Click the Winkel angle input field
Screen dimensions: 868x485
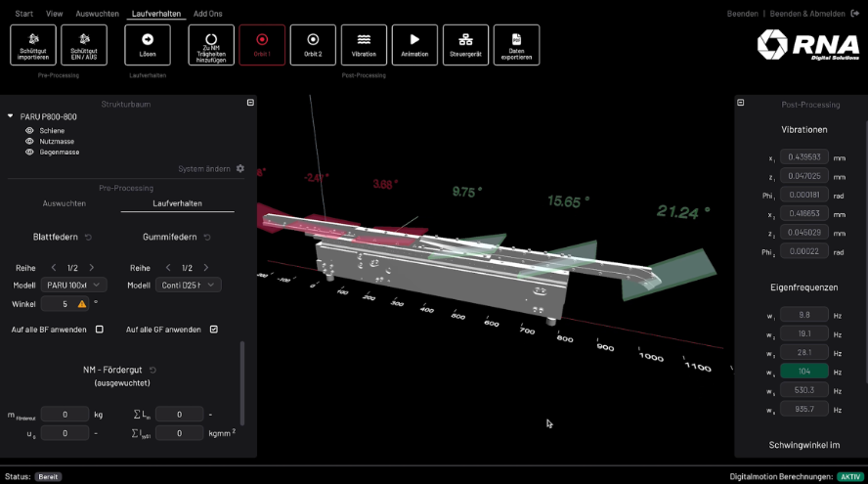pos(58,304)
